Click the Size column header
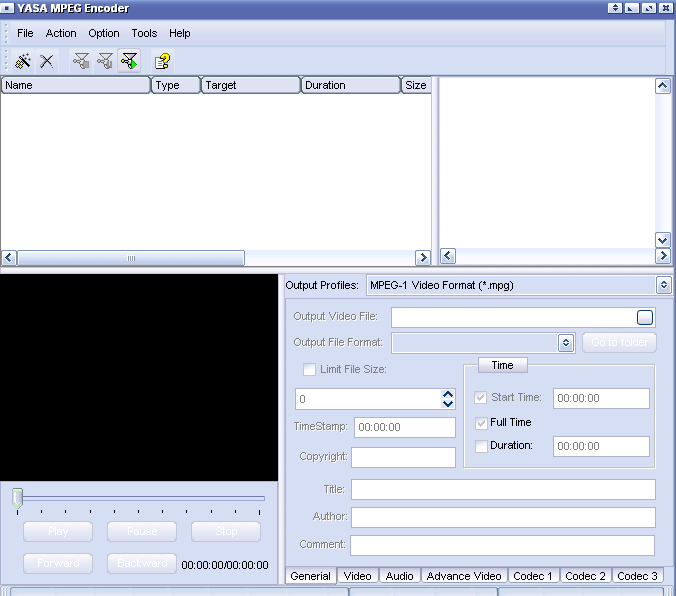Screen dimensions: 676x596 [416, 85]
